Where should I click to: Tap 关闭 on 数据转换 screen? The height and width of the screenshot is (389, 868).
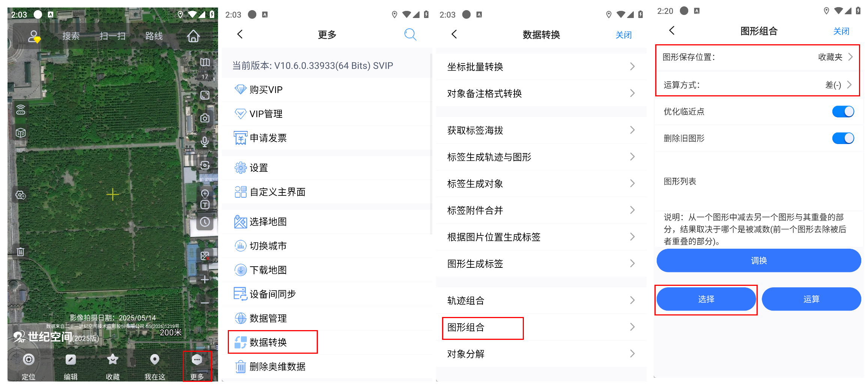(623, 35)
